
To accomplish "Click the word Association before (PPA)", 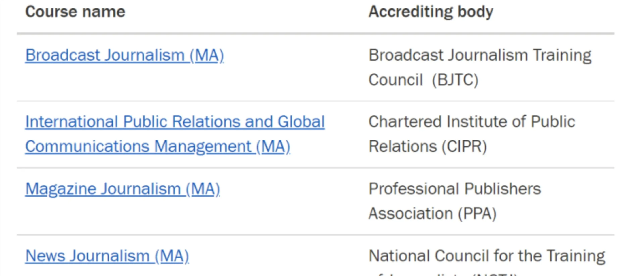I will (x=411, y=214).
